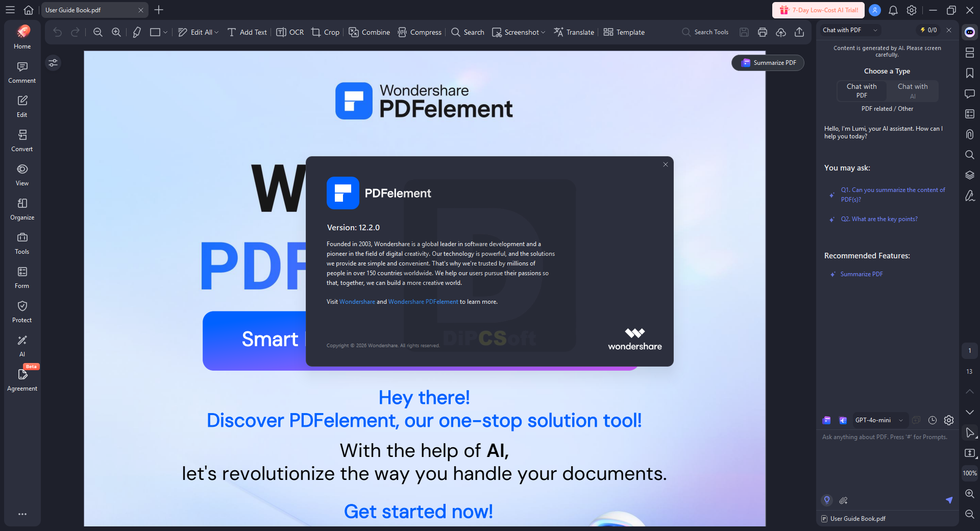
Task: Expand the rectangle shape dropdown arrow
Action: 165,32
